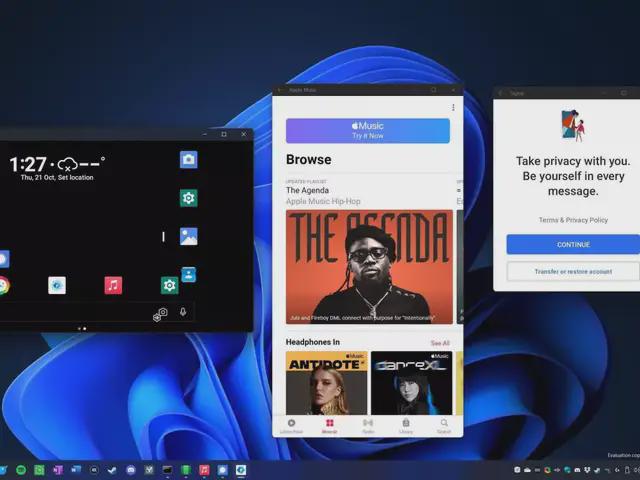The image size is (640, 480).
Task: Select the Antidote playlist thumbnail
Action: [x=326, y=381]
